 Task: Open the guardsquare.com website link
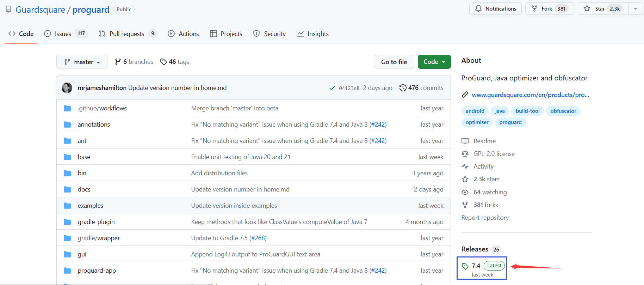click(531, 95)
